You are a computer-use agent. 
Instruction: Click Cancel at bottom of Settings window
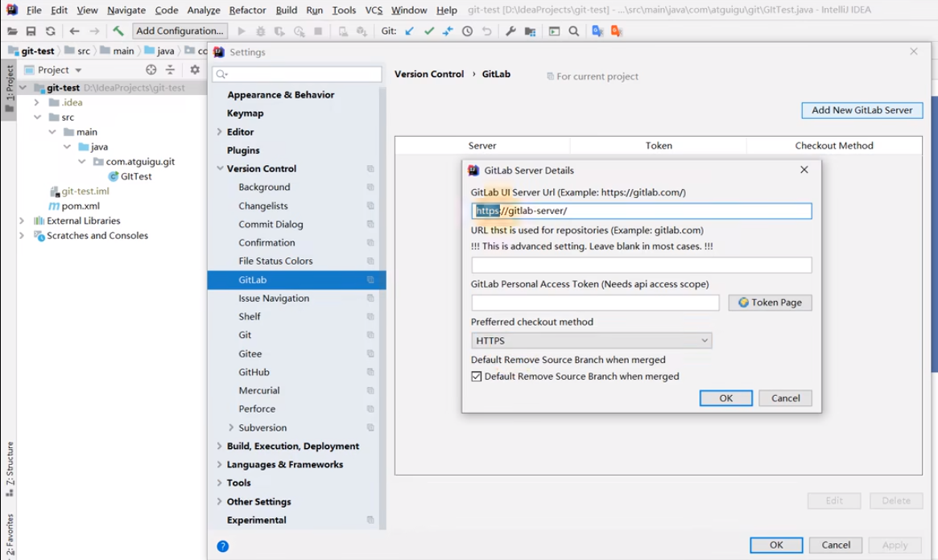[836, 545]
